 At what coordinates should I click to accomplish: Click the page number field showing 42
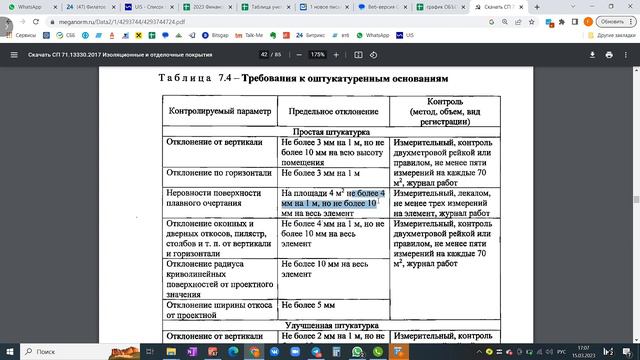(264, 55)
